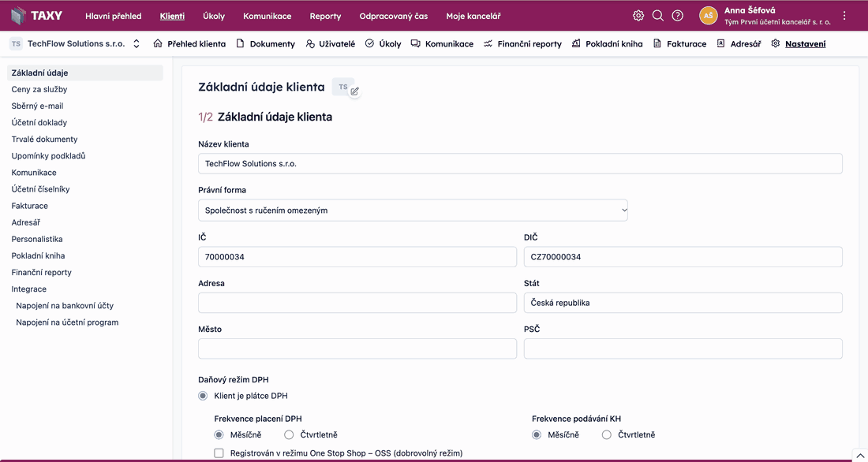Open the Dokumenty client section
The width and height of the screenshot is (868, 462).
tap(266, 43)
